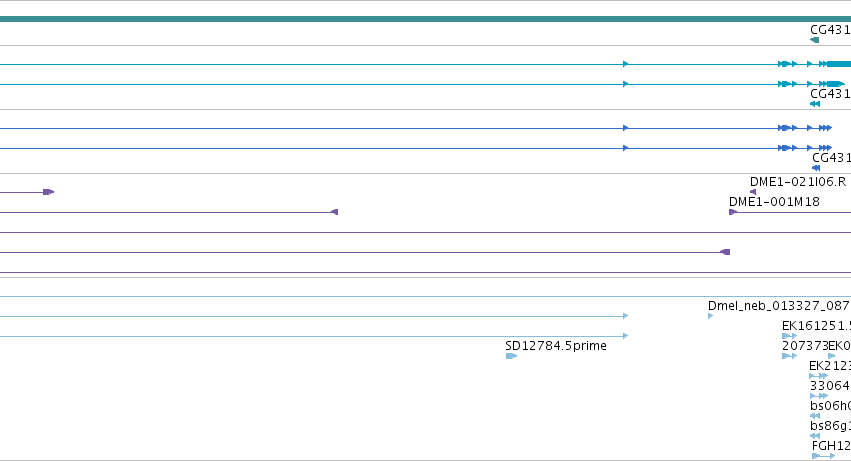
Task: Click reverse double arrow under bs06h0
Action: tap(815, 416)
